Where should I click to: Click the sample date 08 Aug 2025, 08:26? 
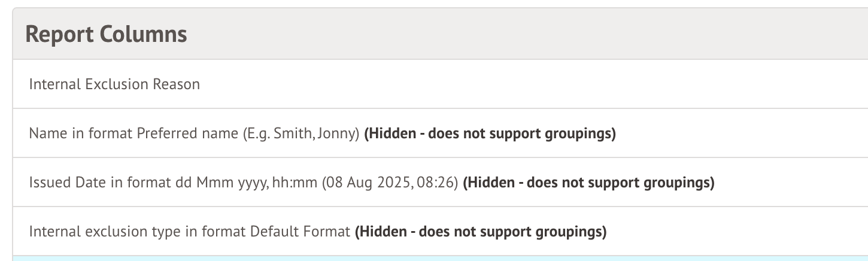(390, 183)
